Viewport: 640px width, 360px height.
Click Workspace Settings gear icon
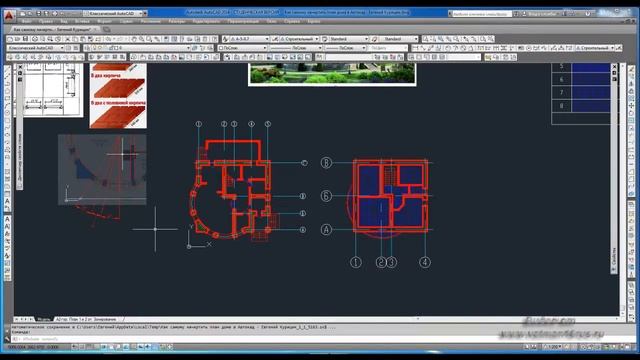68,48
